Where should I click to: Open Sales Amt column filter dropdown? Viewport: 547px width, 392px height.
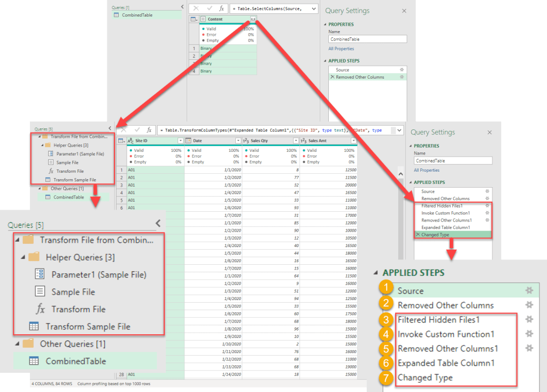click(353, 141)
